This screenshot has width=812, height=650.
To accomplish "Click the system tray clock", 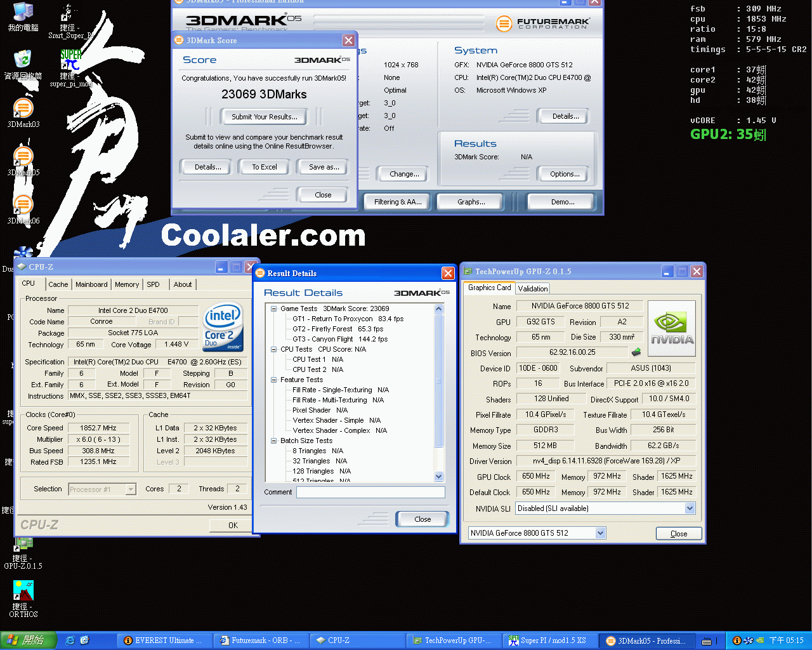I will coord(786,640).
